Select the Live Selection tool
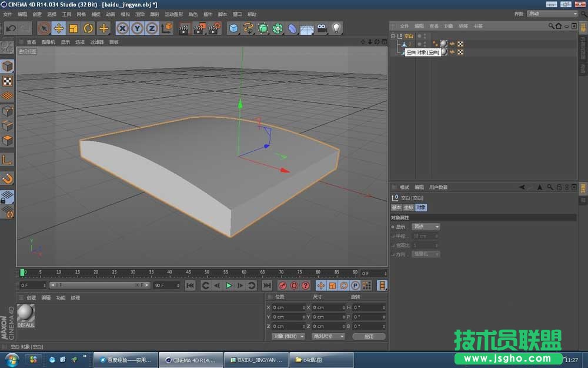The height and width of the screenshot is (368, 588). [44, 28]
